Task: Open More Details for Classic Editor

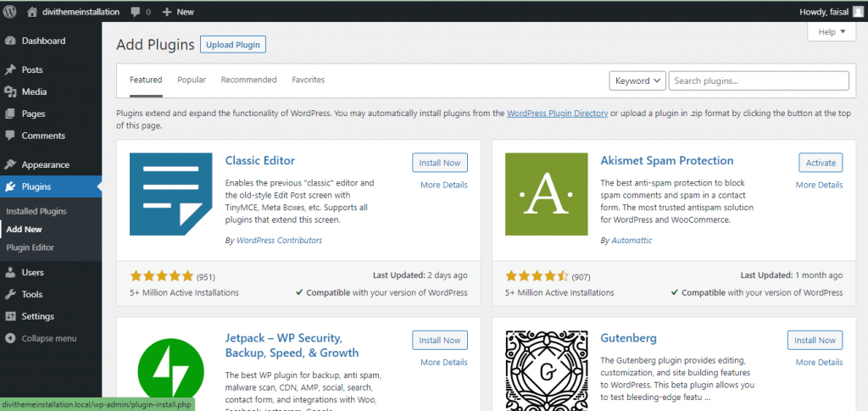Action: [444, 185]
